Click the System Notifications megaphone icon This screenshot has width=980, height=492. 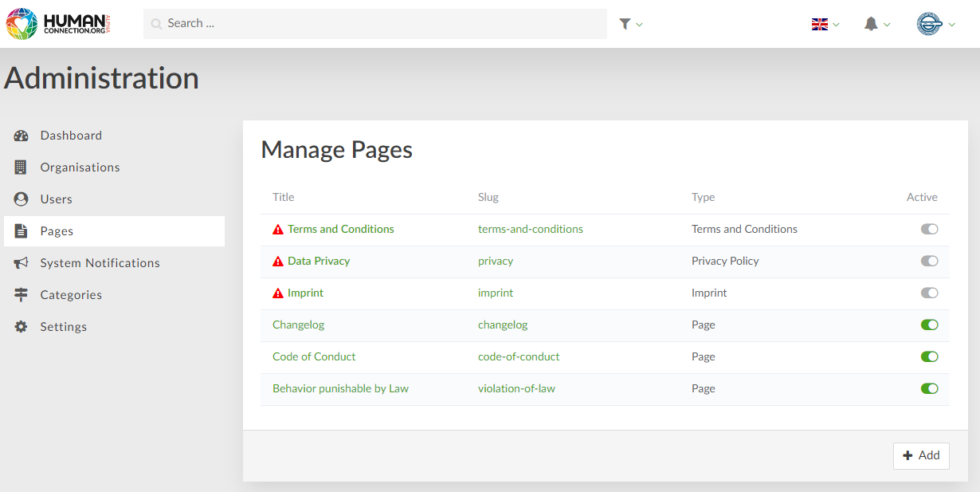(x=22, y=263)
